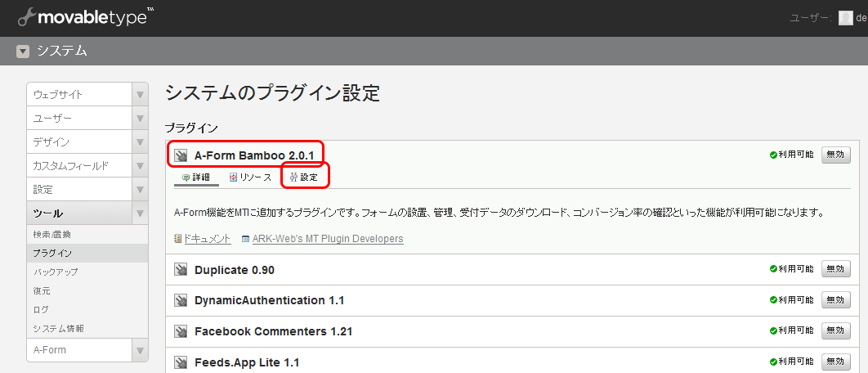Click the ユーザー: label in top bar

pos(811,18)
